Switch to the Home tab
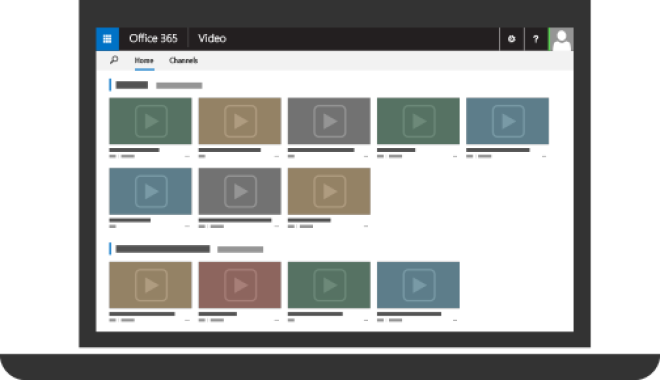The height and width of the screenshot is (380, 660). click(144, 61)
